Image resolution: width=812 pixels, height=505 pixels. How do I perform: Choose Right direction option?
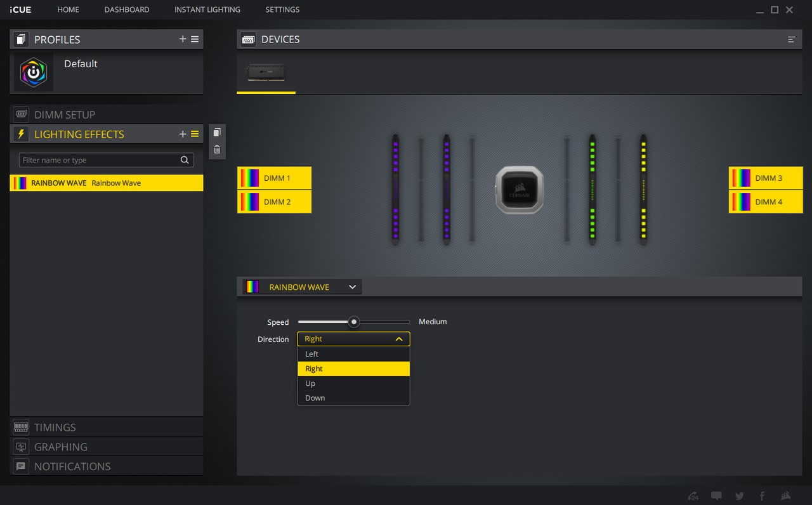pos(354,369)
